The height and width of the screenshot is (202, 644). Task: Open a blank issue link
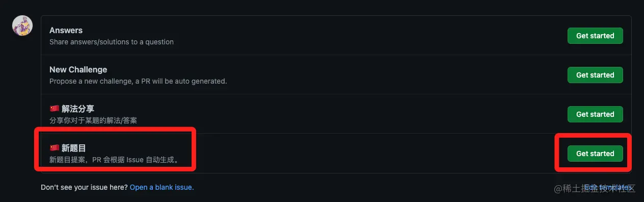click(x=162, y=187)
